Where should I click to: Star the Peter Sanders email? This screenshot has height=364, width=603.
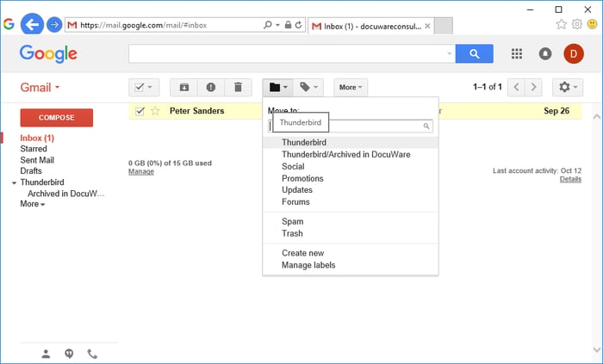(x=155, y=111)
